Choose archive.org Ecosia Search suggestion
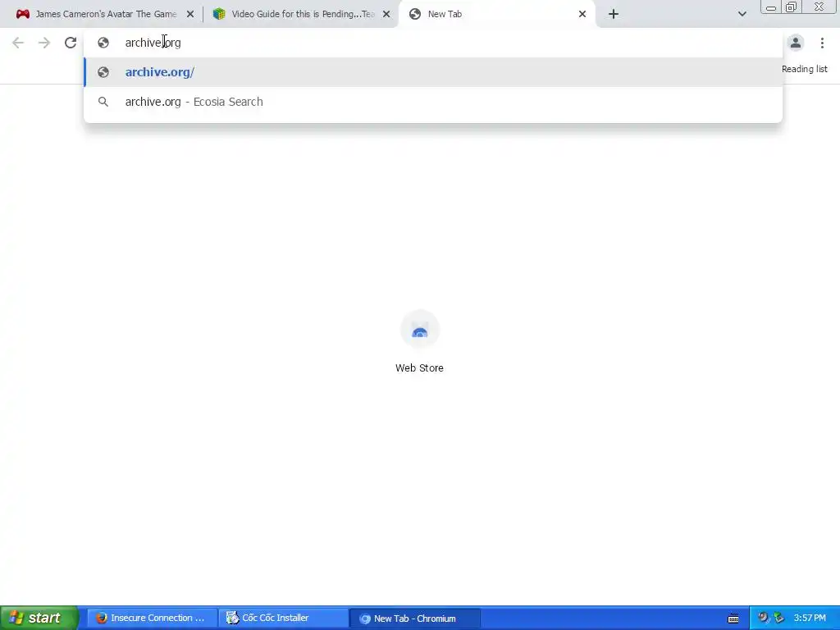Viewport: 840px width, 630px height. [433, 102]
